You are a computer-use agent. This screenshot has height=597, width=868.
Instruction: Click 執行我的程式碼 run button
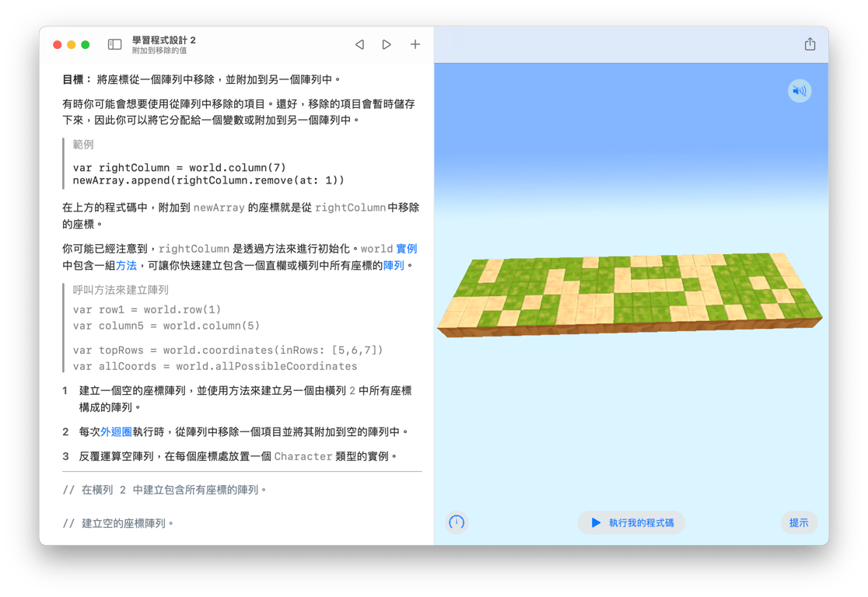point(631,523)
